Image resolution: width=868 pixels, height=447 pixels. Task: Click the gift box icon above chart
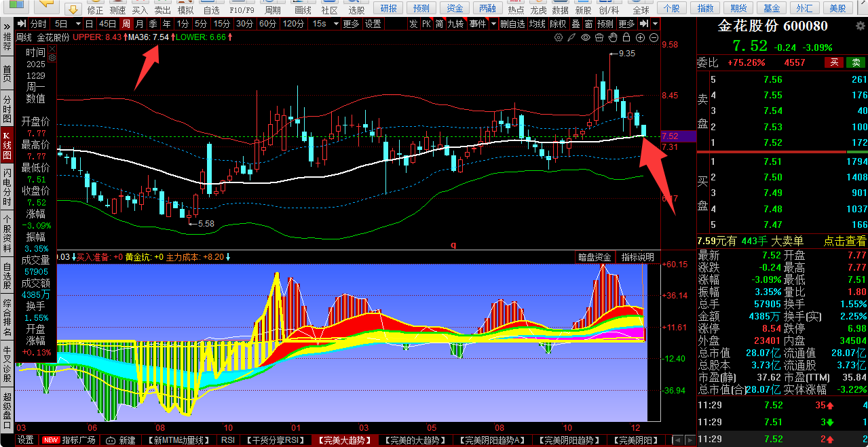pos(599,37)
